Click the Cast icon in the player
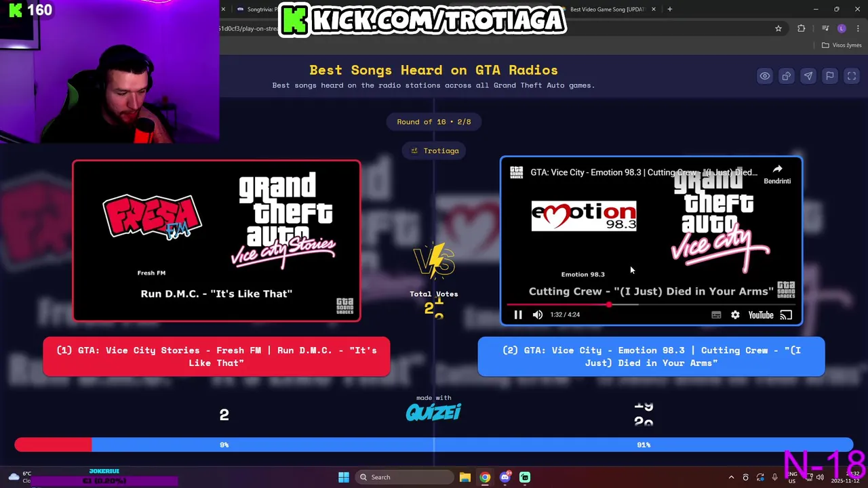 [x=786, y=314]
